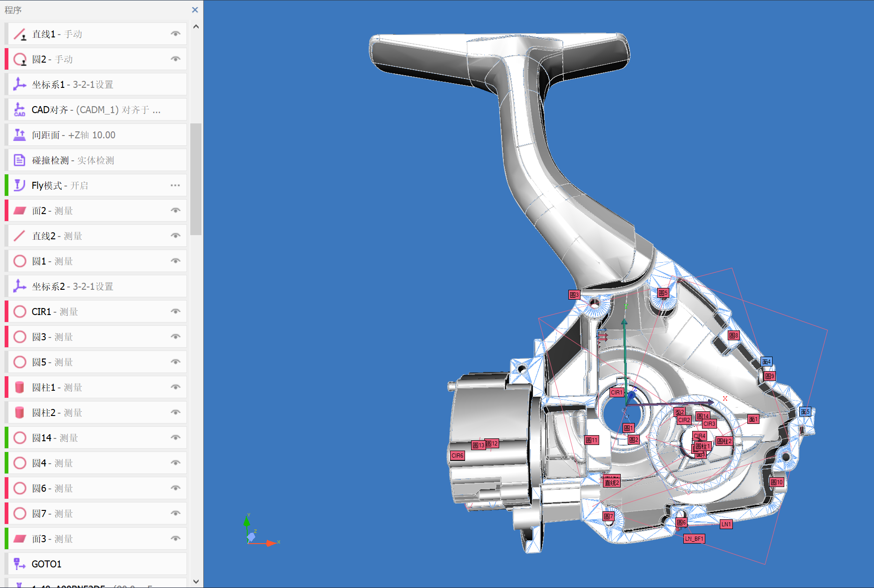Click the Fly模式 probe icon
The width and height of the screenshot is (874, 588).
(19, 185)
